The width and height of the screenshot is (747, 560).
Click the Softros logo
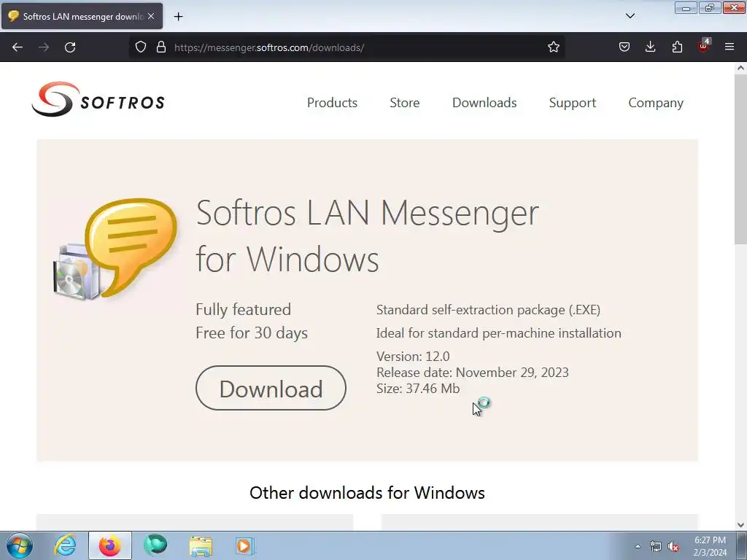pyautogui.click(x=98, y=99)
